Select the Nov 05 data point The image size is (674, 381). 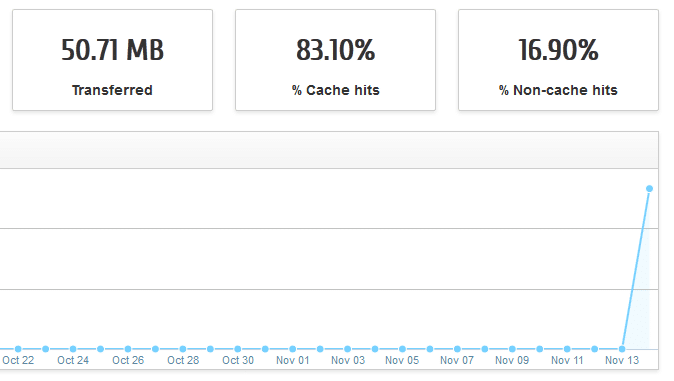pos(402,349)
